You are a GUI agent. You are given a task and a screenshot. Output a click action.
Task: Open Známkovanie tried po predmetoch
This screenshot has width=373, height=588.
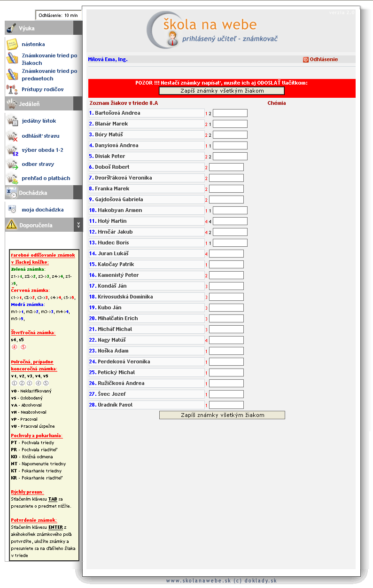[49, 75]
